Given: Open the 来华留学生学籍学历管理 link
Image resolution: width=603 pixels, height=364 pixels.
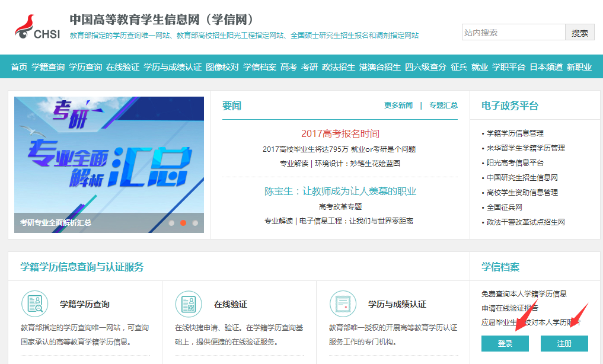Looking at the screenshot, I should (526, 148).
